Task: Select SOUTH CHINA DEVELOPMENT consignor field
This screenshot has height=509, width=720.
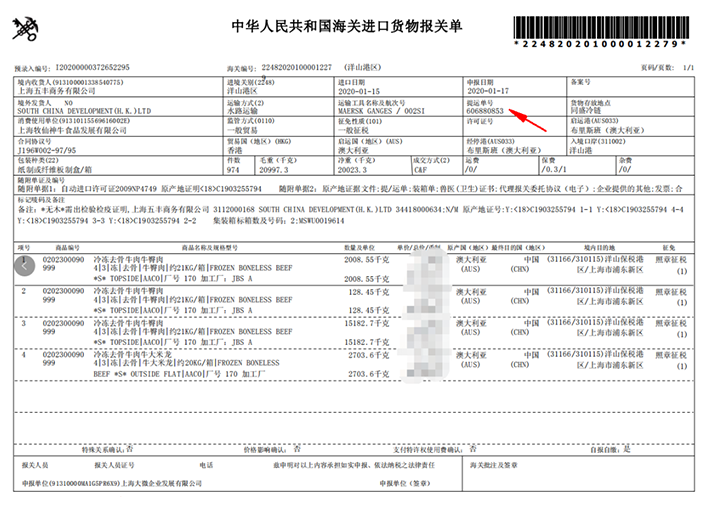Action: pyautogui.click(x=87, y=111)
